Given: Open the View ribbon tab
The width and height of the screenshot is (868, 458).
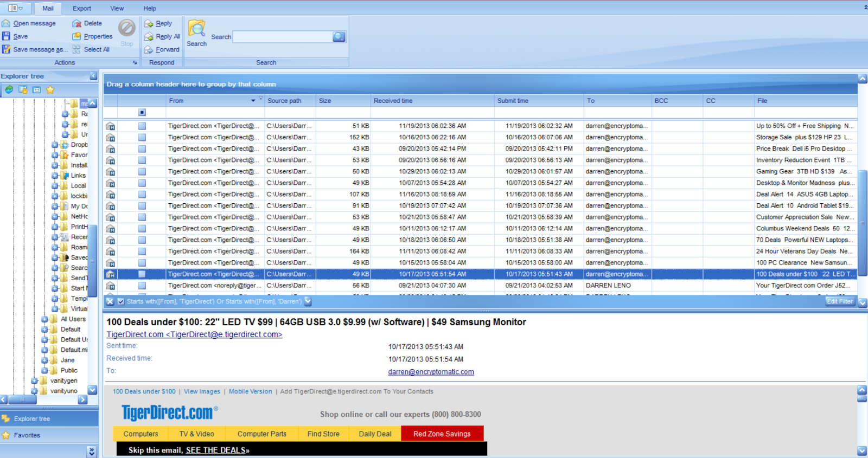Looking at the screenshot, I should pyautogui.click(x=117, y=8).
